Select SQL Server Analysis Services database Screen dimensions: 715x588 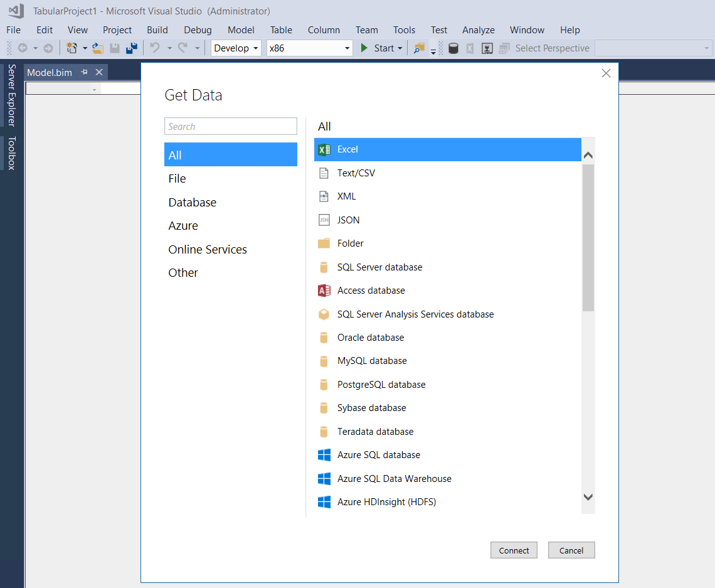point(447,314)
